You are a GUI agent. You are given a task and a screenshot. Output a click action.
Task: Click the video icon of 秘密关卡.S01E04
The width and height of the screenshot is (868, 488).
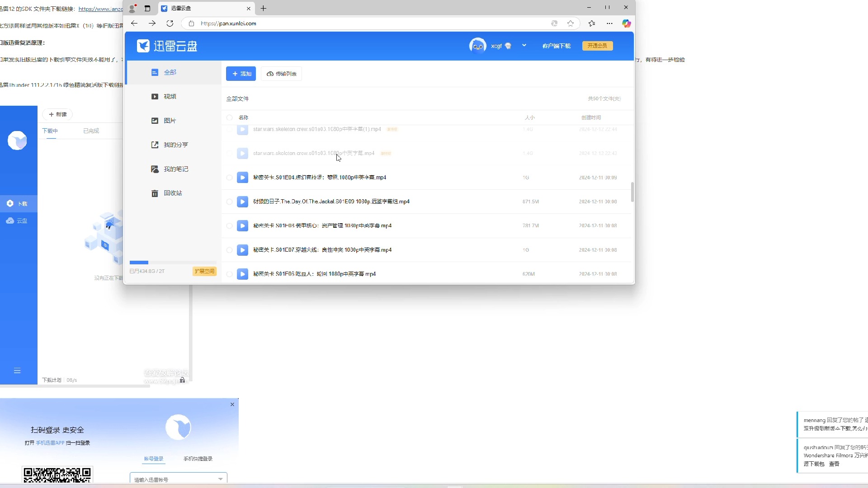[x=242, y=178]
